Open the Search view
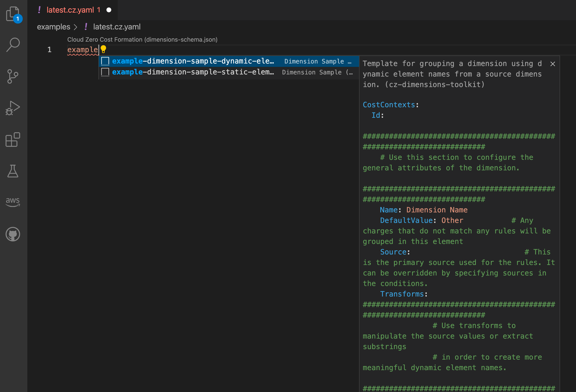The height and width of the screenshot is (392, 576). [x=13, y=45]
